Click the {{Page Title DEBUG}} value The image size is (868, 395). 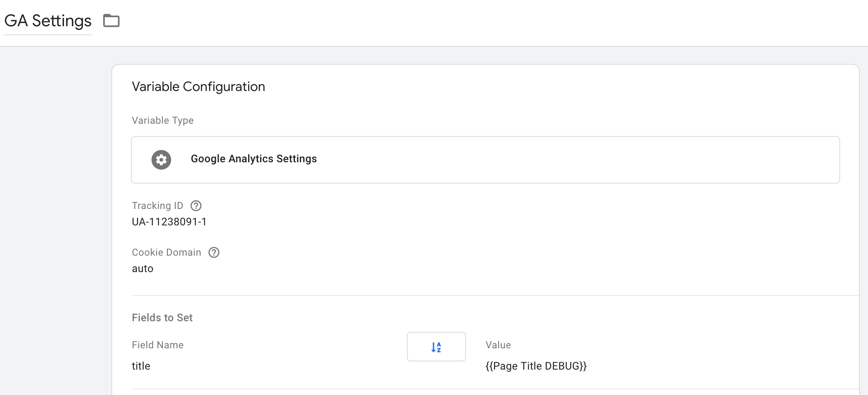tap(536, 366)
